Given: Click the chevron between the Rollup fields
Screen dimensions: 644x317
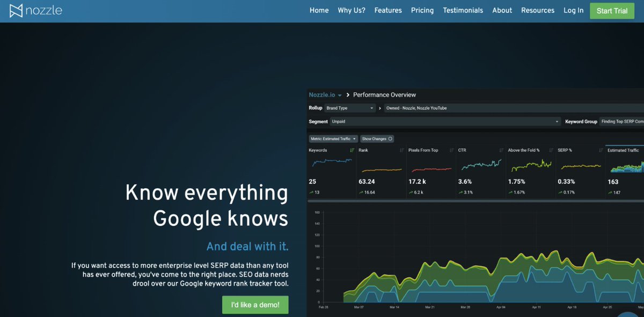Looking at the screenshot, I should coord(381,108).
